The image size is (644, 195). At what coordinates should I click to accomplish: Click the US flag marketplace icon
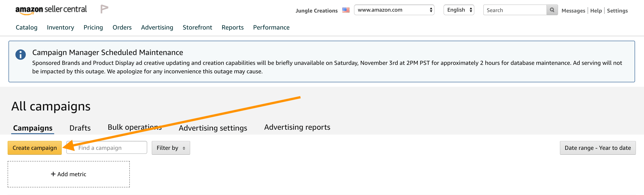[x=346, y=10]
